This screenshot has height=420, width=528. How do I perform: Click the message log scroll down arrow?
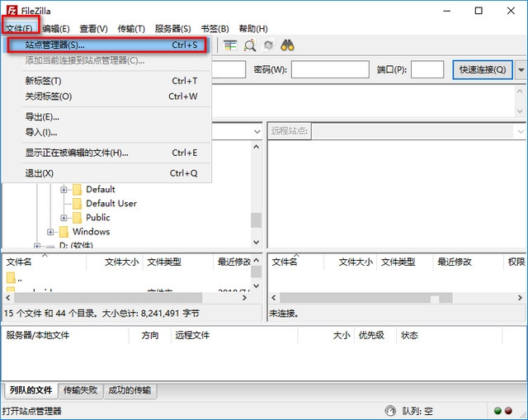520,111
